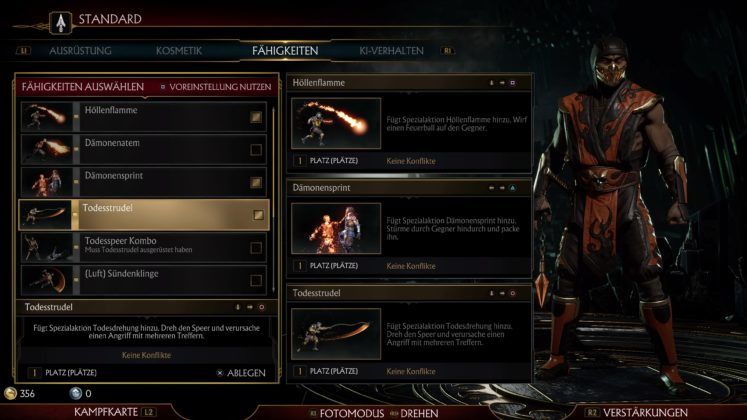Select the Dämonensprint equipped ability thumbnail
This screenshot has width=747, height=420.
336,229
